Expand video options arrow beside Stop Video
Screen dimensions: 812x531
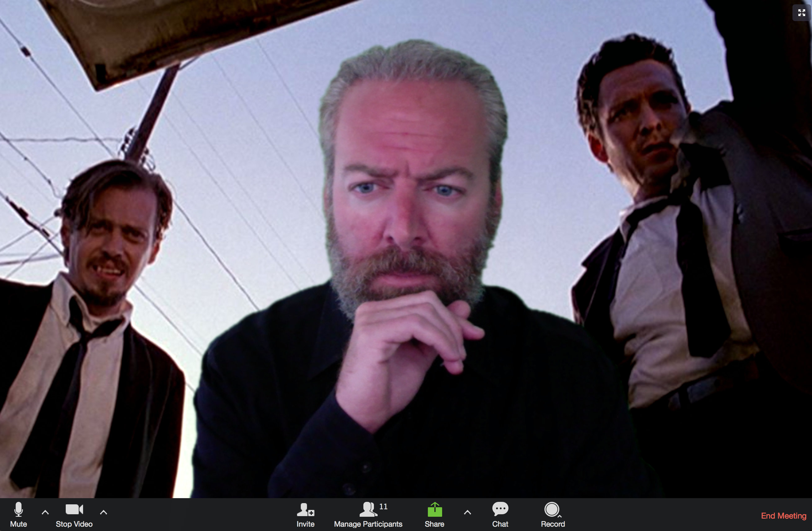(104, 512)
